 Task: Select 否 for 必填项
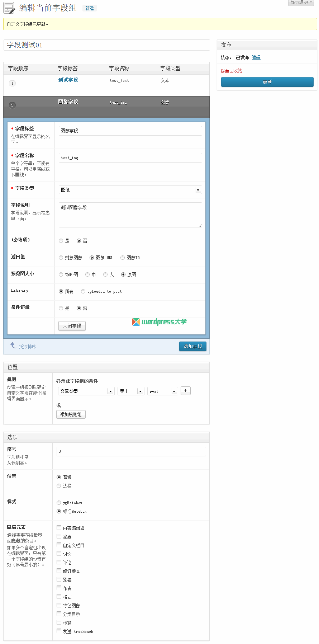coord(79,241)
